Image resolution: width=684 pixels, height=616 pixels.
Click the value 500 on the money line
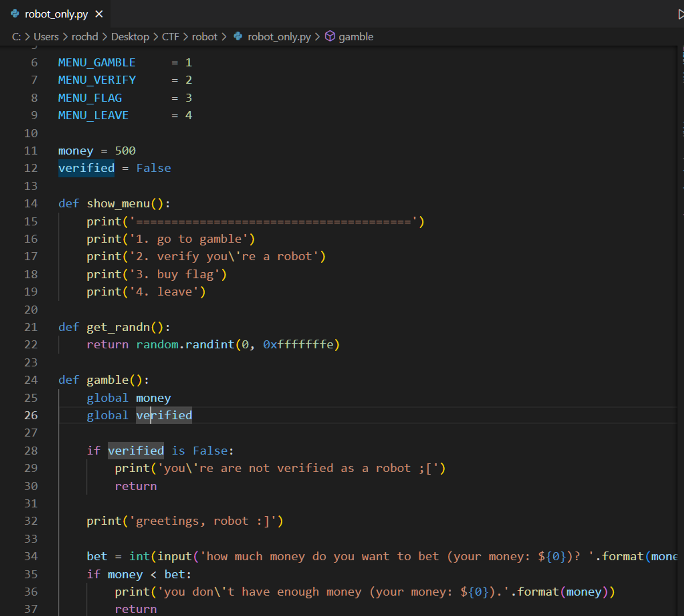click(x=125, y=151)
